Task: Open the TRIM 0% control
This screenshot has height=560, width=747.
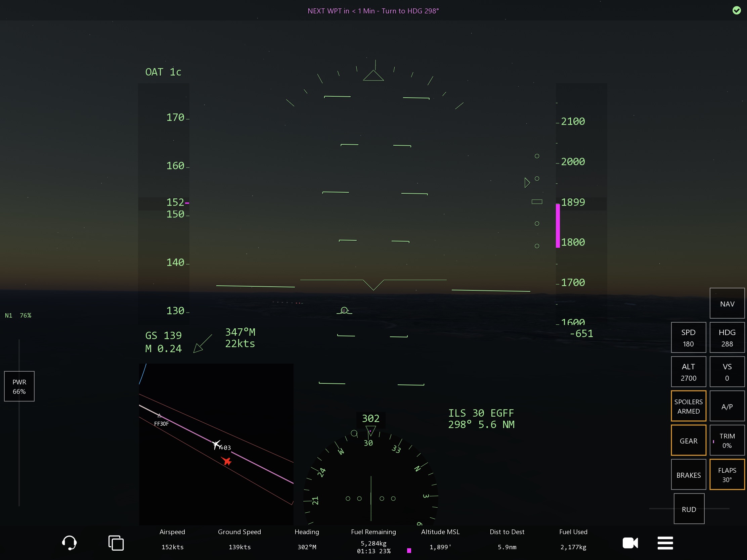Action: click(x=727, y=440)
